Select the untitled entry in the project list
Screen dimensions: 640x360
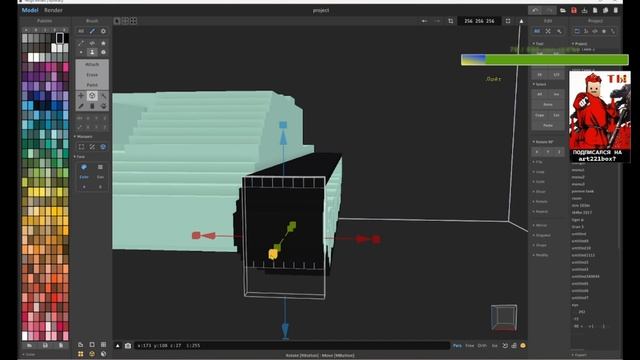pyautogui.click(x=579, y=234)
